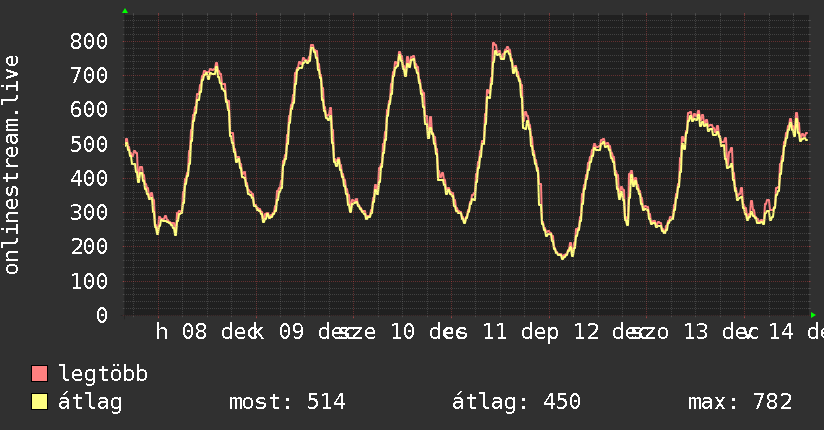Click the 13 date label on x-axis
824x430 pixels.
point(696,332)
